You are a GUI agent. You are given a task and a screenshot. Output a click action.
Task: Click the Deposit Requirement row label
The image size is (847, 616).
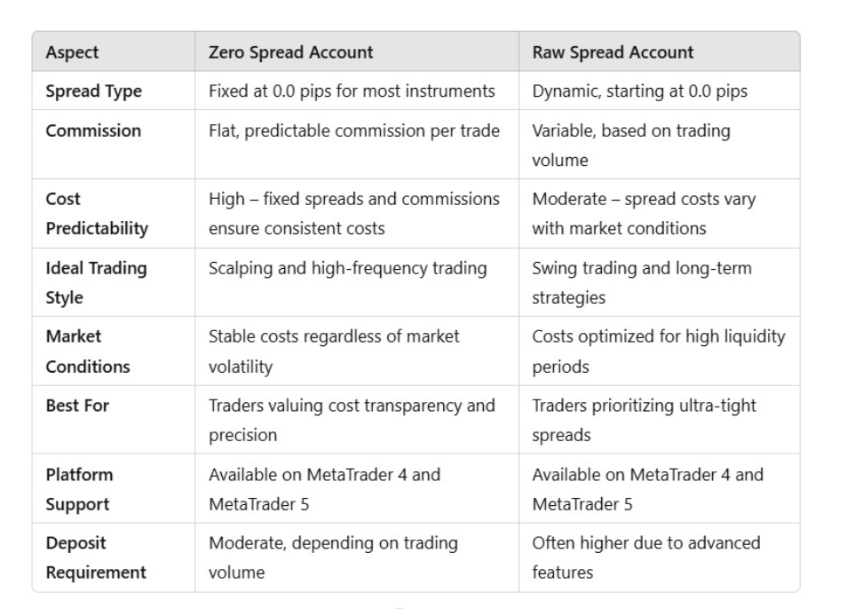[x=96, y=557]
